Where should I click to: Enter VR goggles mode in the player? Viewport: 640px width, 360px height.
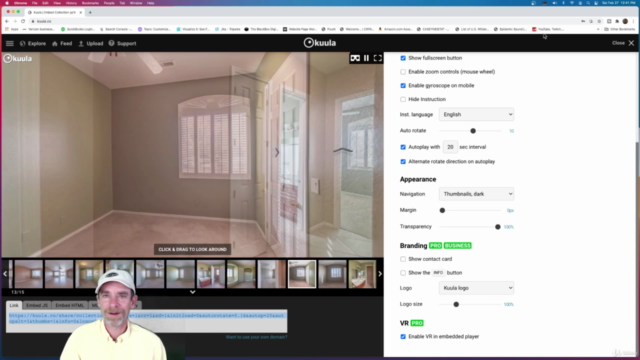pos(355,58)
